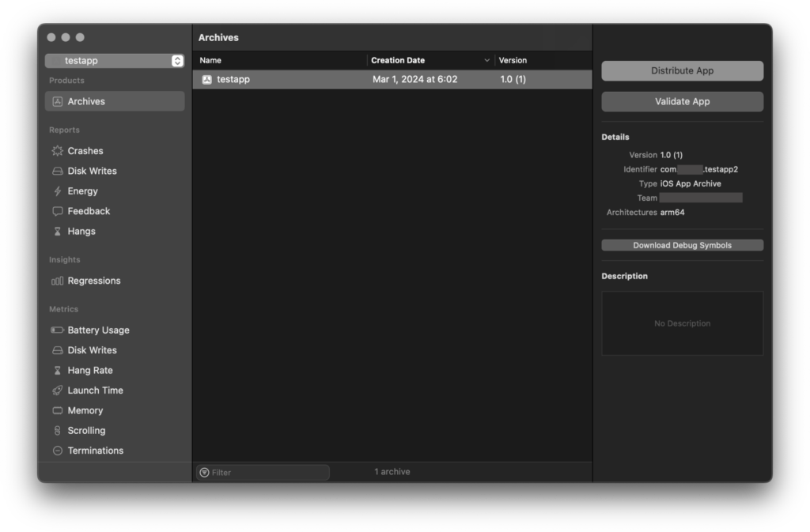Open Regressions insights
Viewport: 810px width, 532px height.
point(115,281)
